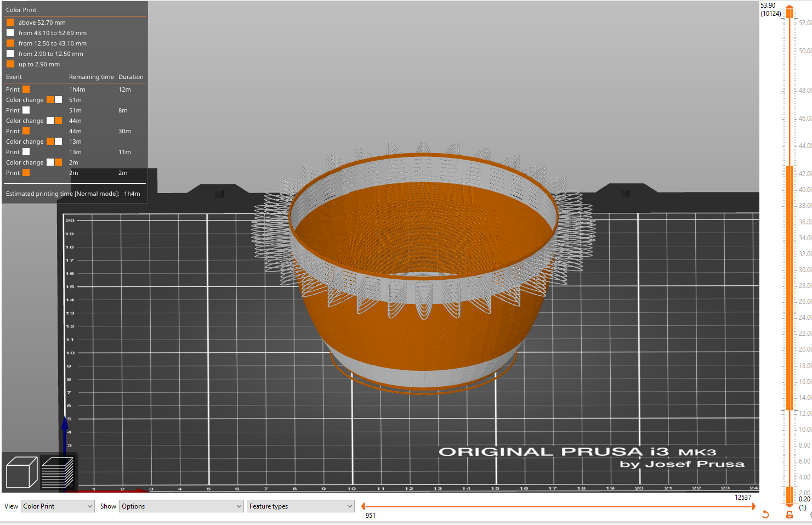This screenshot has height=525, width=812.
Task: Click the orange Print swatch with 30m duration
Action: coord(26,131)
